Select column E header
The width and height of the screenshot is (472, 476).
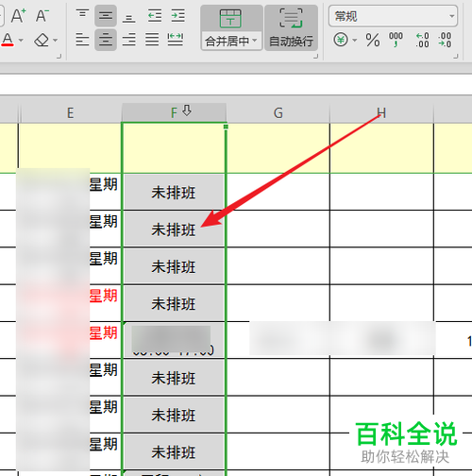pyautogui.click(x=71, y=112)
